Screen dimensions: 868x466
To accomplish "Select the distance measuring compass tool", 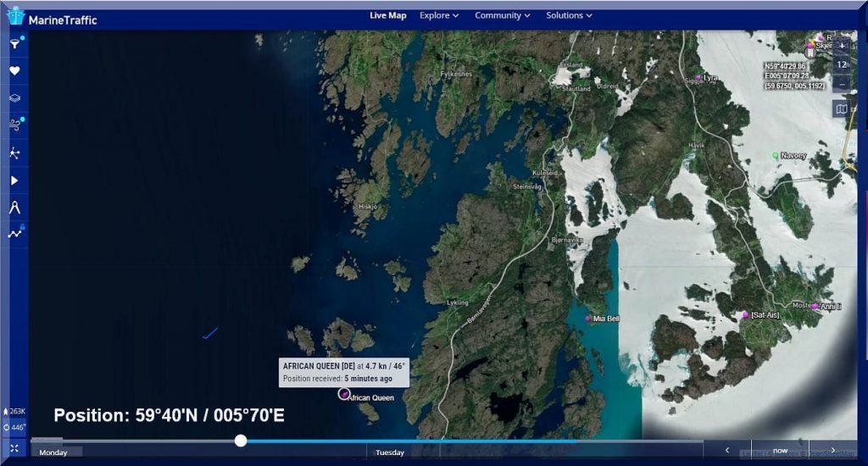I will pos(14,207).
